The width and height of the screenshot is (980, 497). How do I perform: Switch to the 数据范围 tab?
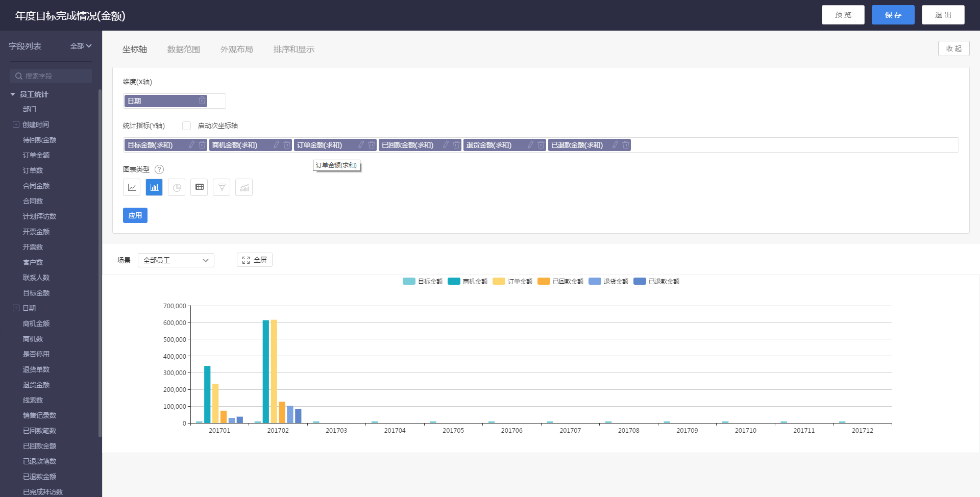point(184,49)
